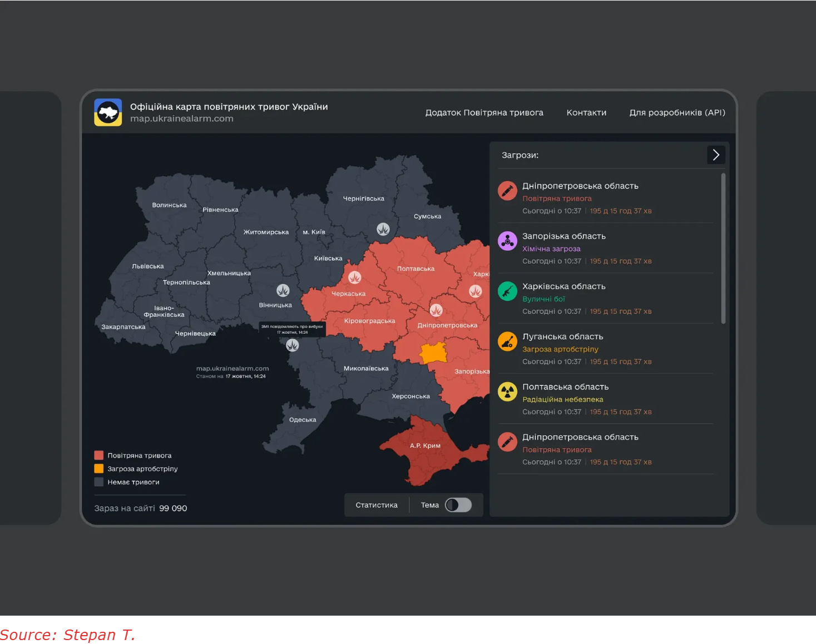Click the map.ukrainealarm.com link in header

coord(182,118)
